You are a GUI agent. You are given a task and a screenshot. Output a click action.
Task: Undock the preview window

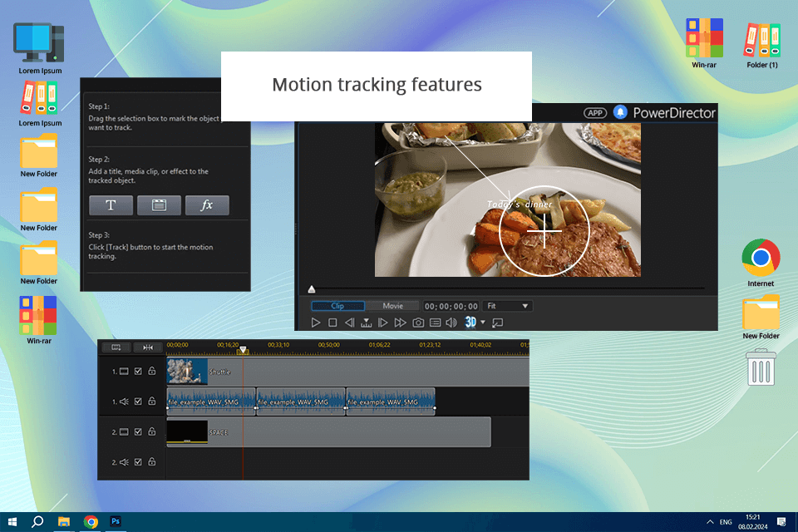click(498, 323)
